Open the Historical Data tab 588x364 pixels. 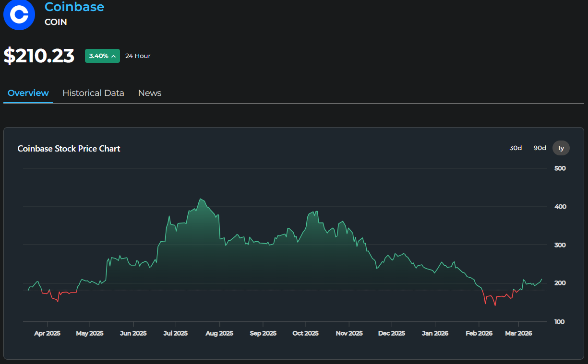93,93
